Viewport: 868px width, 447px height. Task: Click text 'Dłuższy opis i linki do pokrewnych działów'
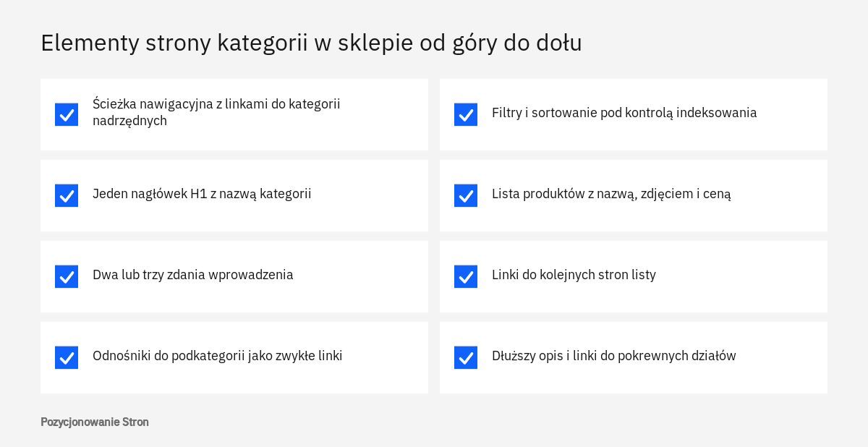[x=614, y=356]
